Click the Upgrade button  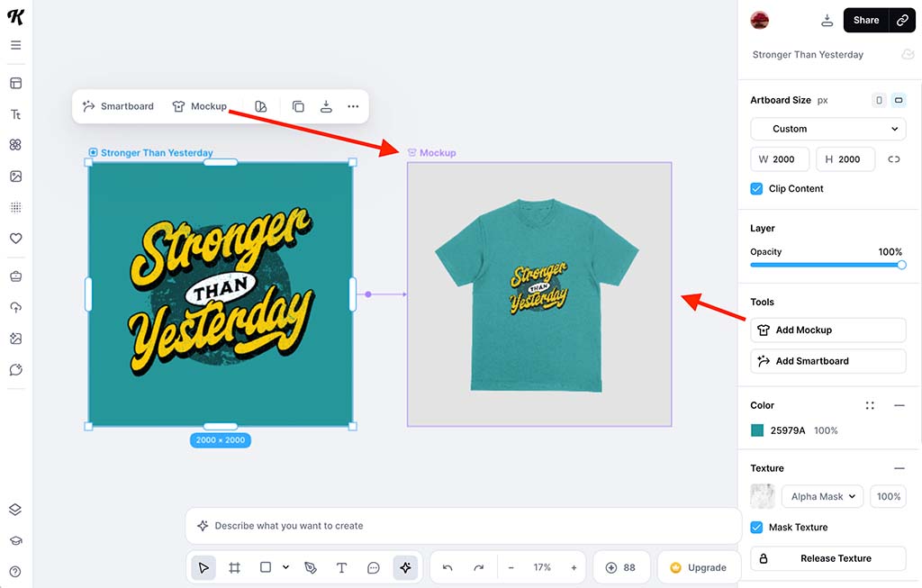click(x=700, y=567)
